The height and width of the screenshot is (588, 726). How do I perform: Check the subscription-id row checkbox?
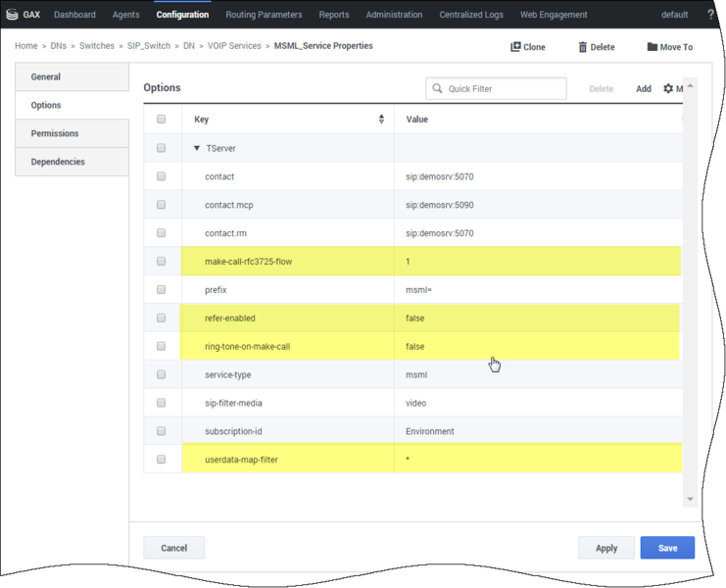161,430
